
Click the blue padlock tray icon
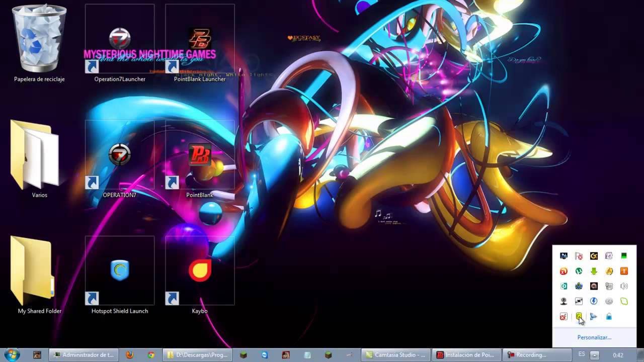609,316
